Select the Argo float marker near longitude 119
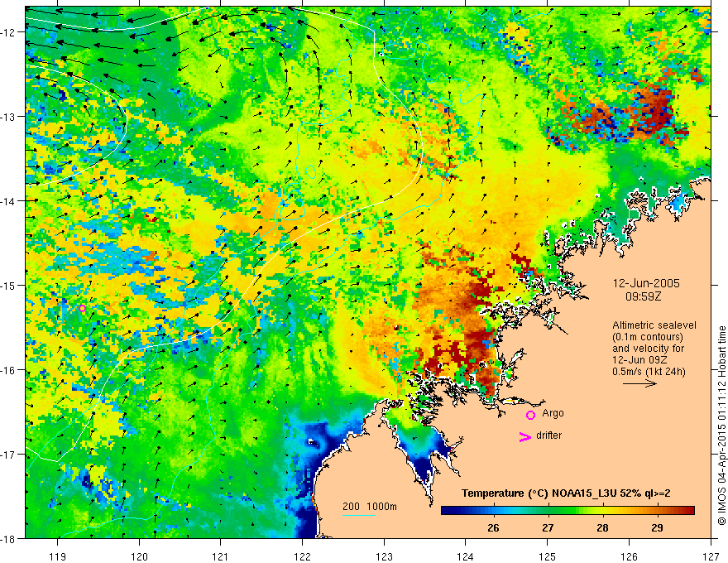The height and width of the screenshot is (563, 728). pos(82,308)
